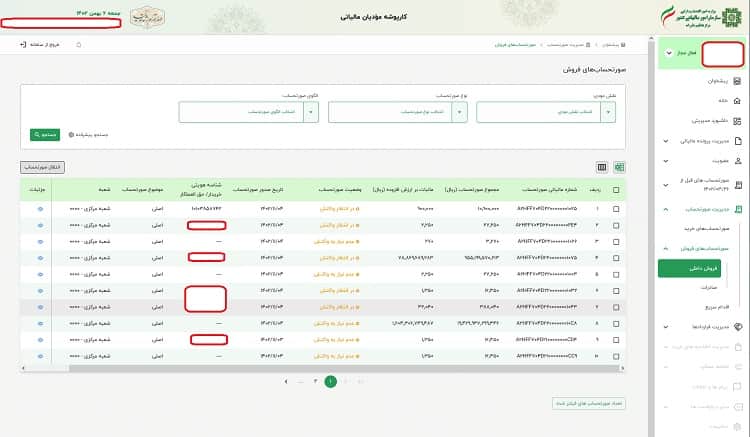This screenshot has width=750, height=437.
Task: Open the داشبورد مدیریتی sidebar item
Action: [709, 121]
